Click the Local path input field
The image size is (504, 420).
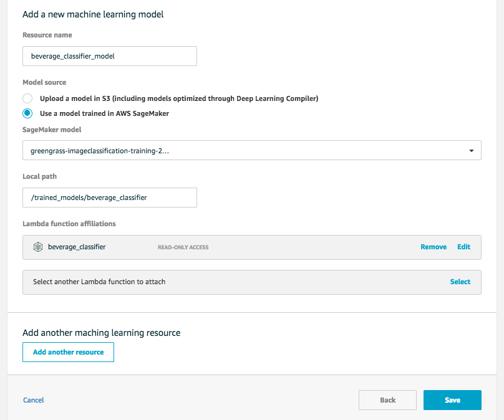click(110, 198)
